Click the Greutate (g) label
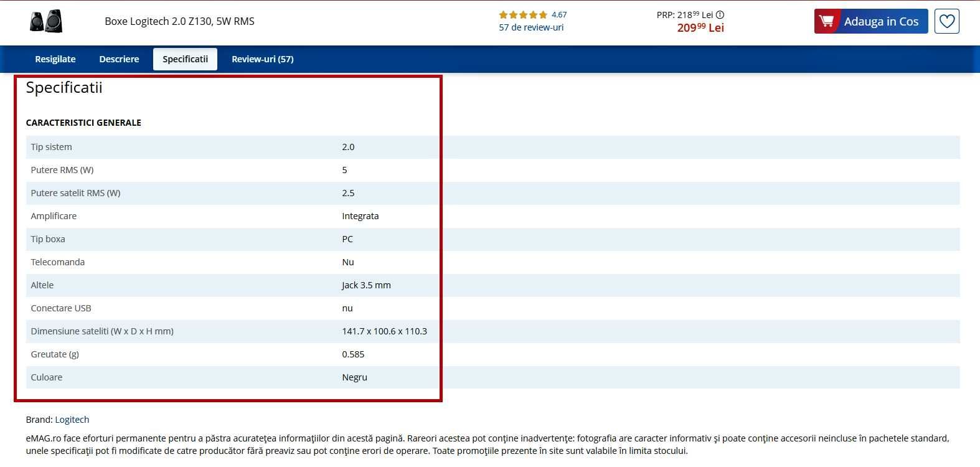Viewport: 980px width, 467px height. pos(55,354)
